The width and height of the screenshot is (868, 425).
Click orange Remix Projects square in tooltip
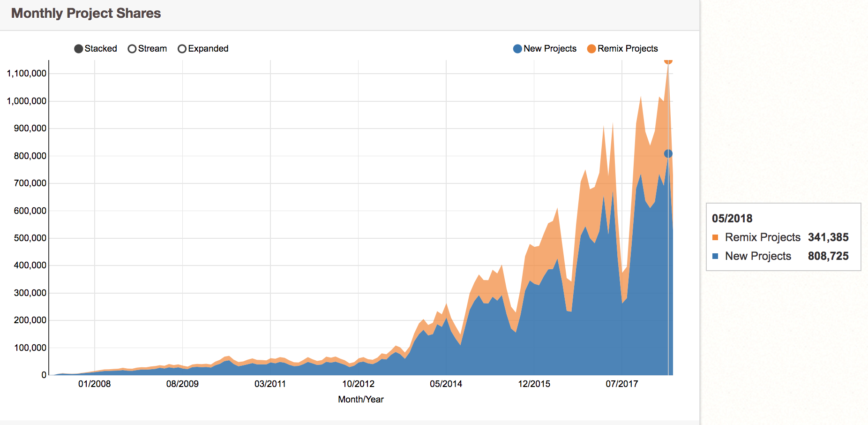[x=715, y=237]
